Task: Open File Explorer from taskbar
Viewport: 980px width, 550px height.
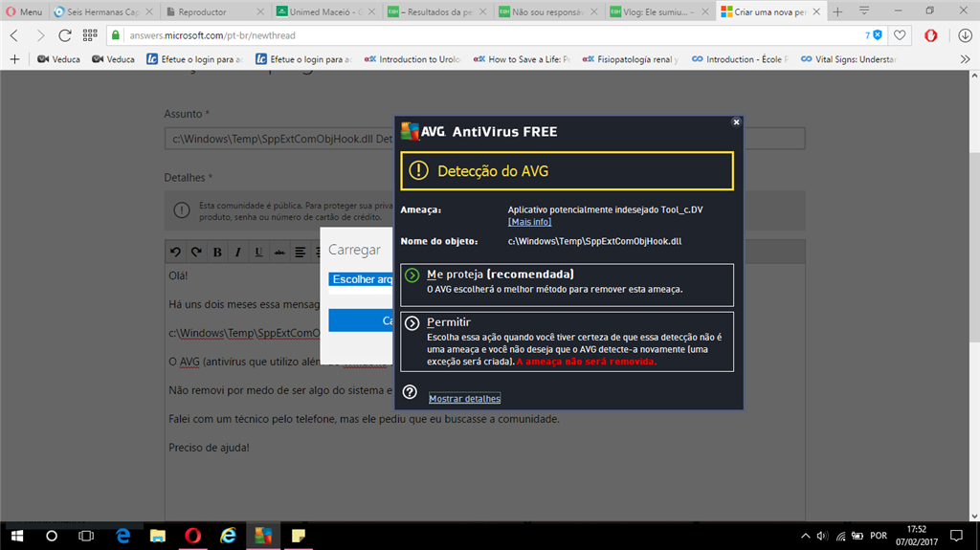Action: tap(158, 537)
